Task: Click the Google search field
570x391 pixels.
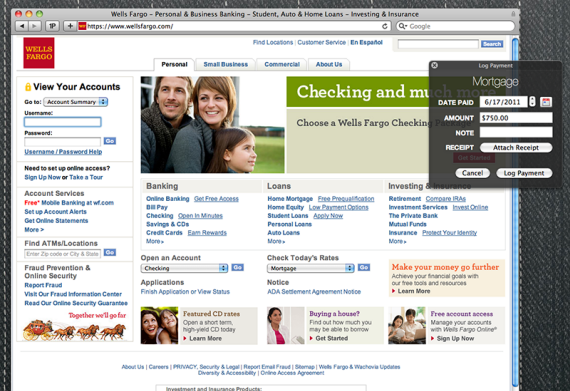Action: [455, 26]
